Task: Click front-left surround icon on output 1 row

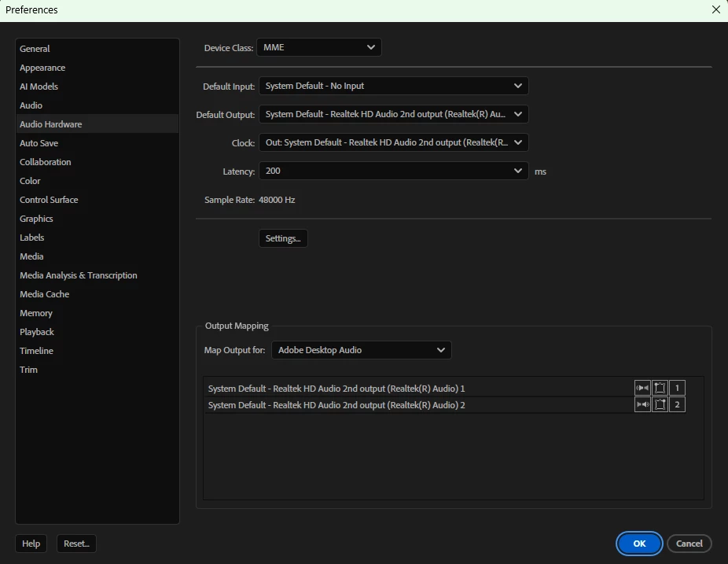Action: 660,388
